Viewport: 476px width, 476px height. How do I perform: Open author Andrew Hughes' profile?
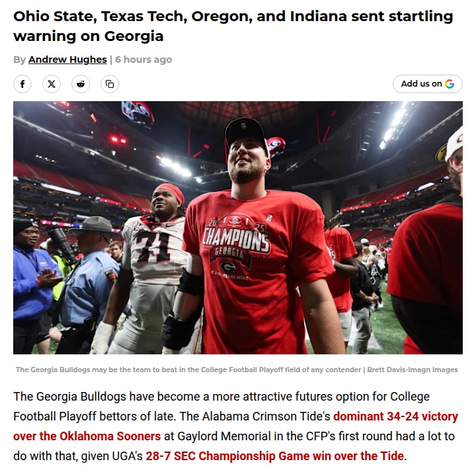click(x=67, y=59)
